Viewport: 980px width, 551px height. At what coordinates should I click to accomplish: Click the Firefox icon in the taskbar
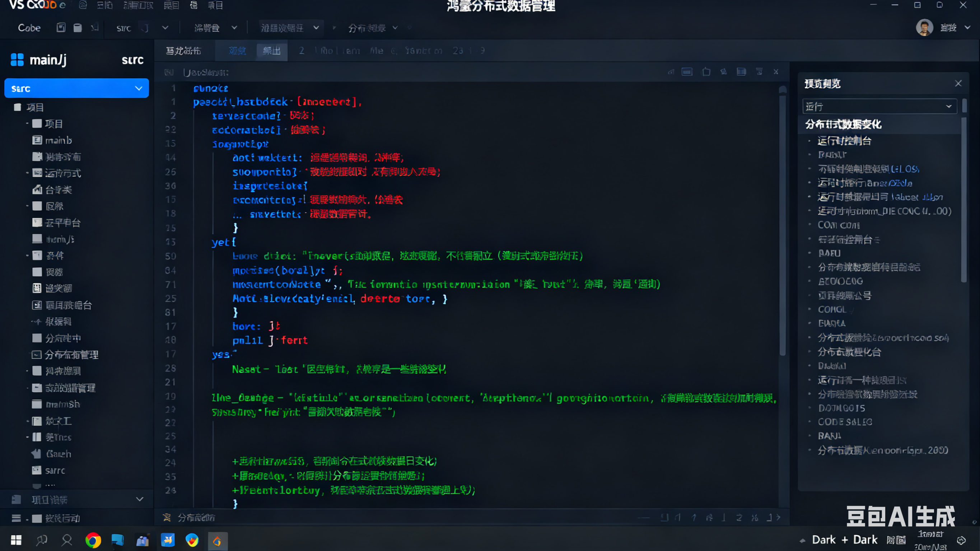click(192, 540)
